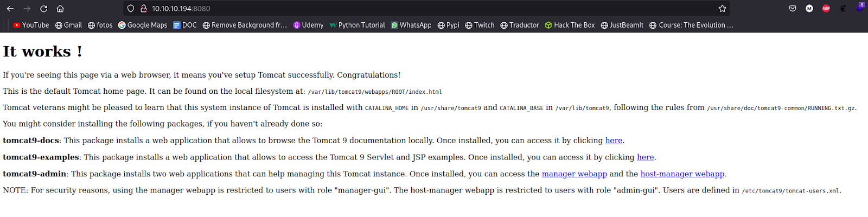
Task: Open the Hack The Box bookmark
Action: [x=570, y=25]
